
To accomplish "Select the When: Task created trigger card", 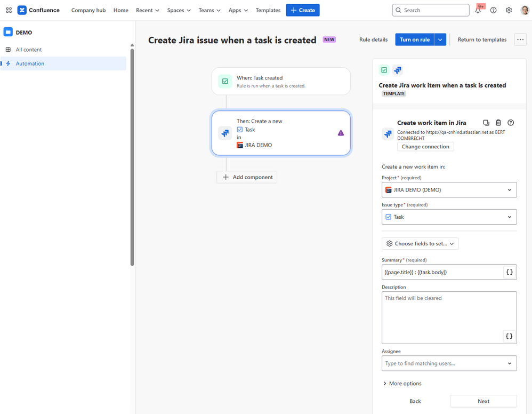I will point(281,81).
